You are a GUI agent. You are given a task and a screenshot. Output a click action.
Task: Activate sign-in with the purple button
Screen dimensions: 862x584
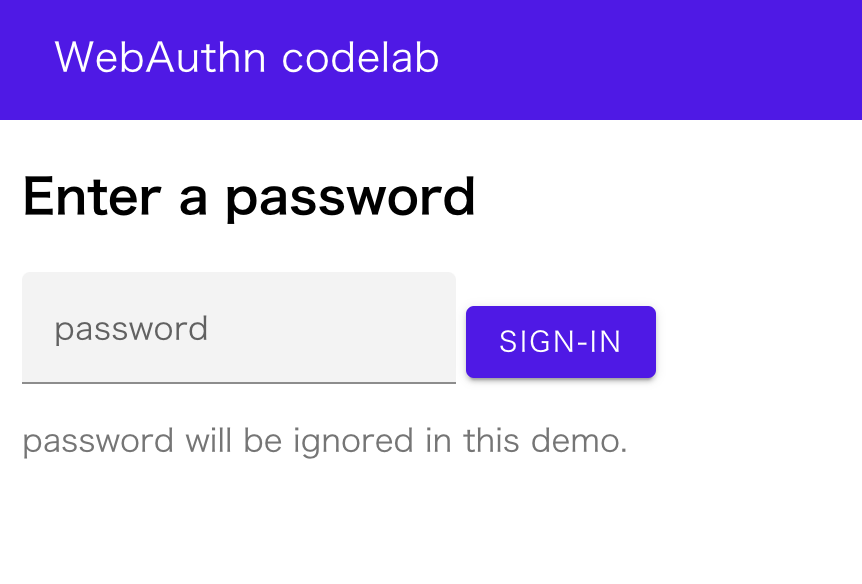[x=560, y=341]
